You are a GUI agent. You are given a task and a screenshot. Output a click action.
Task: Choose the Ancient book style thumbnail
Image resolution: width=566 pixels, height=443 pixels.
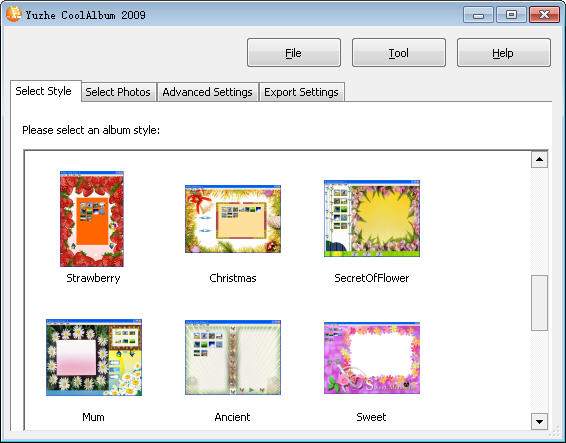click(x=233, y=357)
